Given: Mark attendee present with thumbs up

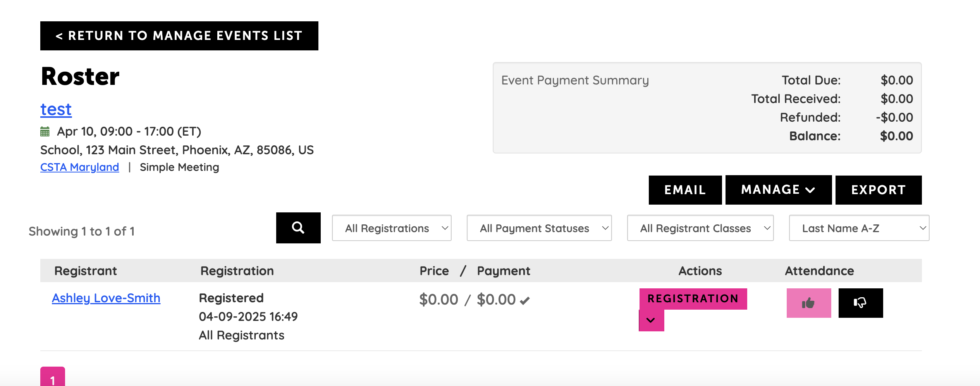Looking at the screenshot, I should point(808,303).
